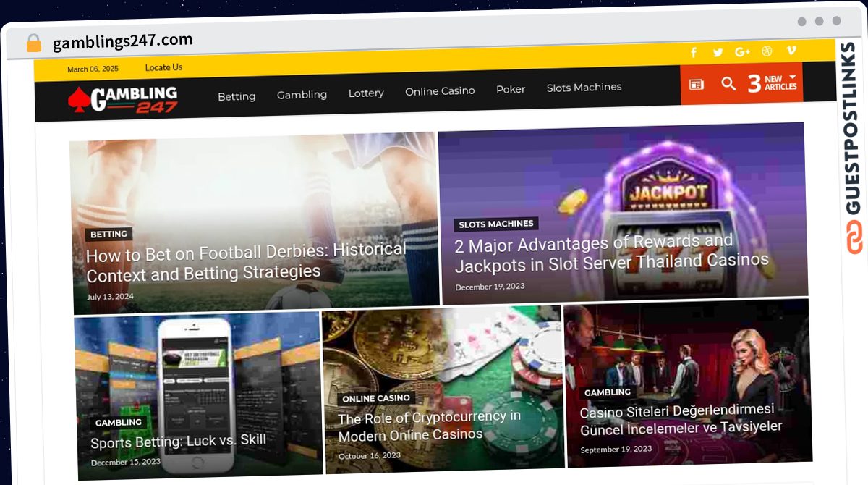This screenshot has height=485, width=868.
Task: Click the date October 16, 2023
Action: point(369,456)
